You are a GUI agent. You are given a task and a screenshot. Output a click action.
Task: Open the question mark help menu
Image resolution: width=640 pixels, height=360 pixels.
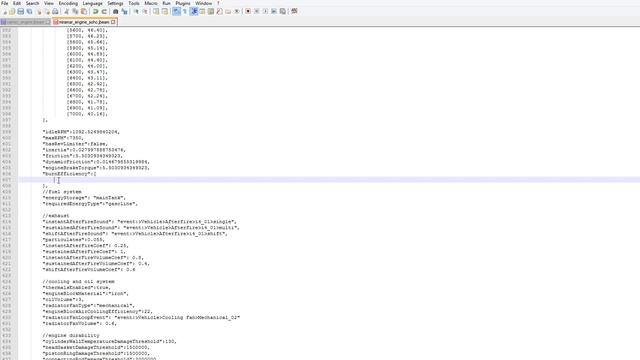click(x=218, y=3)
